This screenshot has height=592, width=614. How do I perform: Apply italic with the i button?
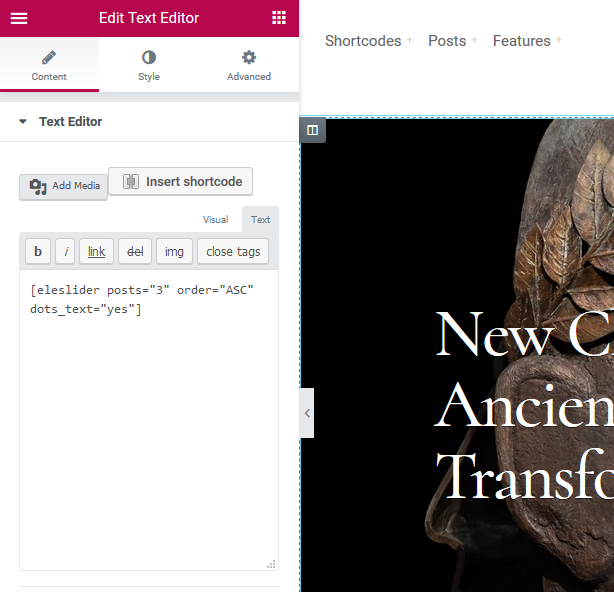click(x=66, y=252)
